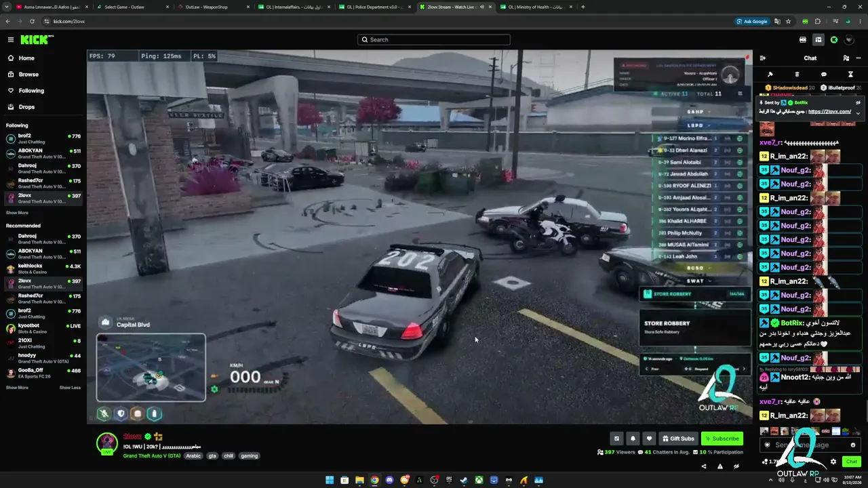Open the ticket icon in top bar
The height and width of the screenshot is (488, 868).
(803, 40)
